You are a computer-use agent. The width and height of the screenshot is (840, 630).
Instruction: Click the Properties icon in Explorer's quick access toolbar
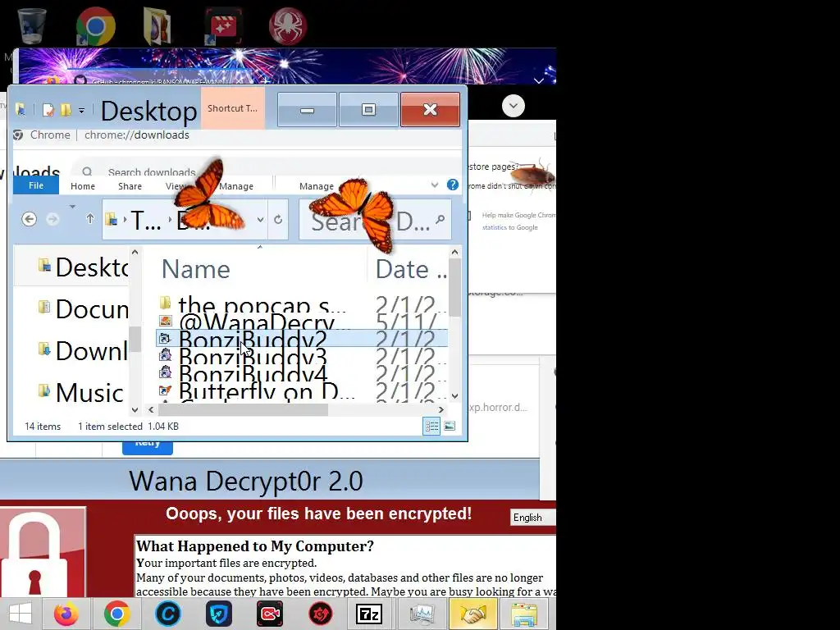[x=48, y=110]
